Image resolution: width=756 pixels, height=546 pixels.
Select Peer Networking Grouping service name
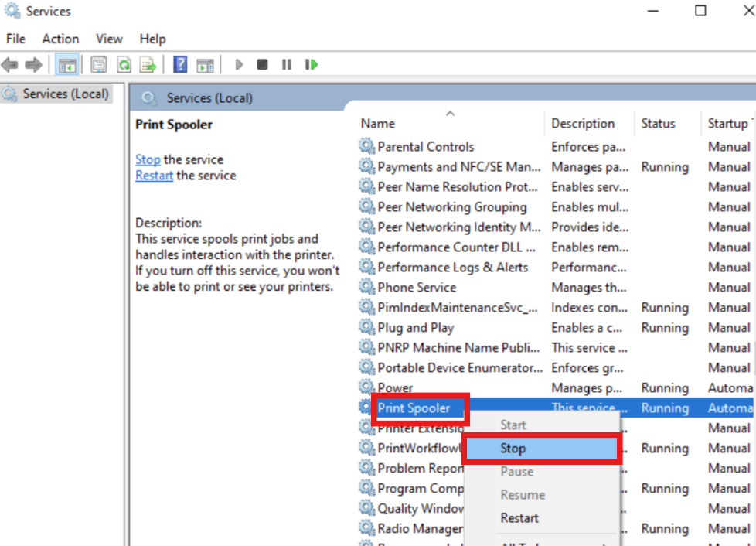pyautogui.click(x=452, y=207)
